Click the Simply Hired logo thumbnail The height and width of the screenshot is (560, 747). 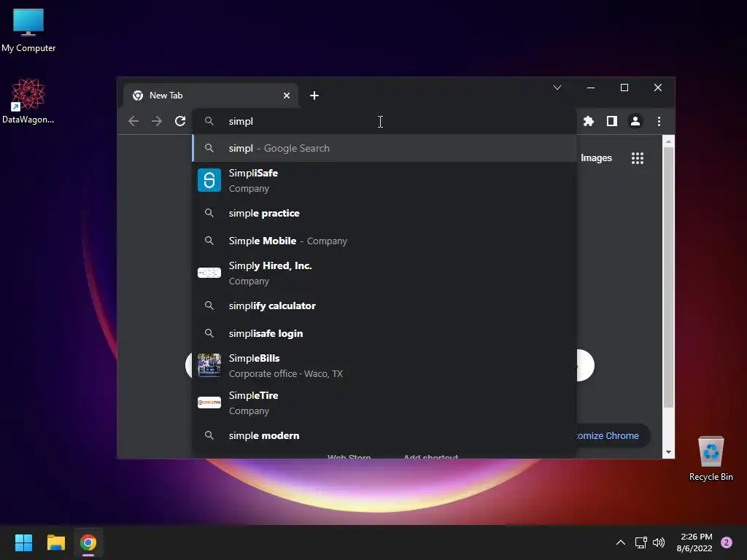pos(209,273)
